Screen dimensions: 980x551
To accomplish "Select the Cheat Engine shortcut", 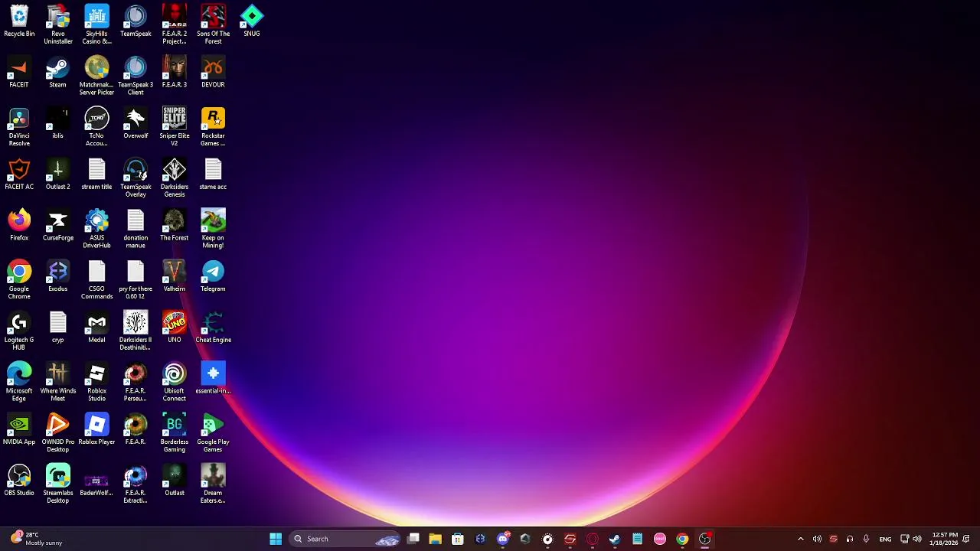I will point(213,328).
